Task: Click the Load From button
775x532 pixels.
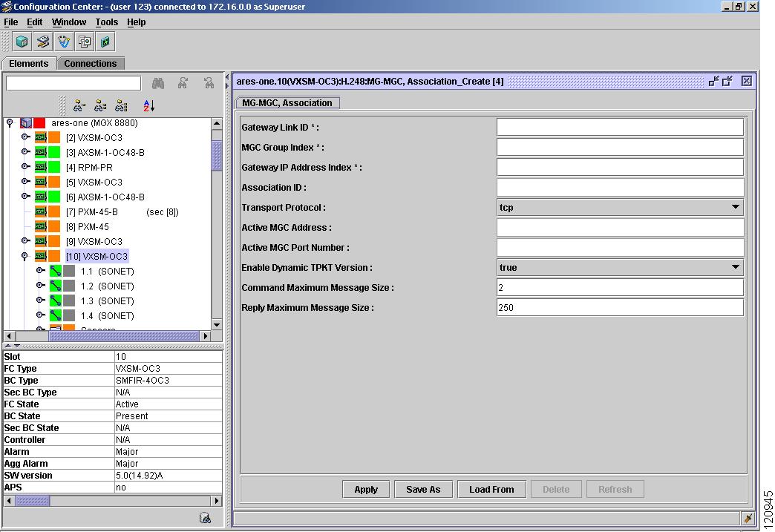Action: tap(491, 490)
